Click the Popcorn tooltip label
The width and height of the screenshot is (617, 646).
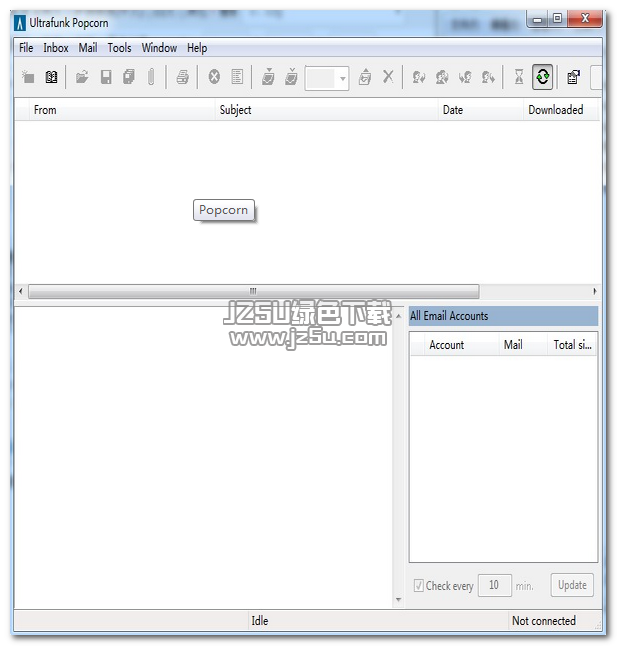[224, 210]
